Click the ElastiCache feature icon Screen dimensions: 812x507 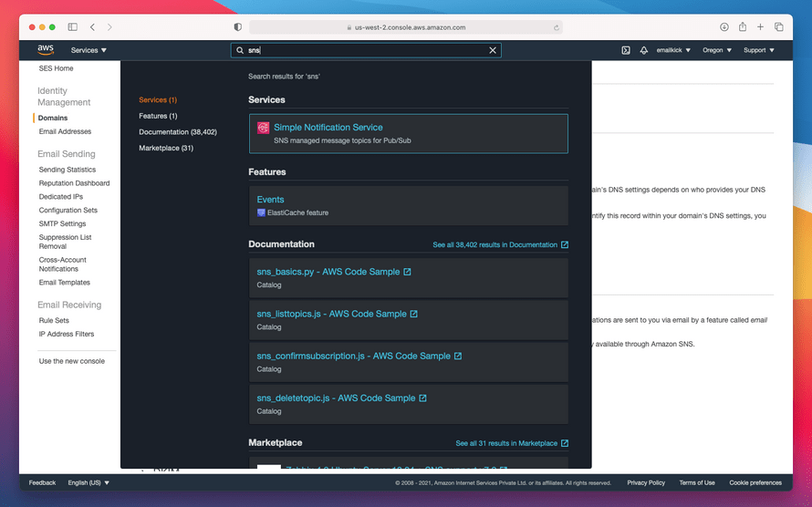pyautogui.click(x=261, y=212)
